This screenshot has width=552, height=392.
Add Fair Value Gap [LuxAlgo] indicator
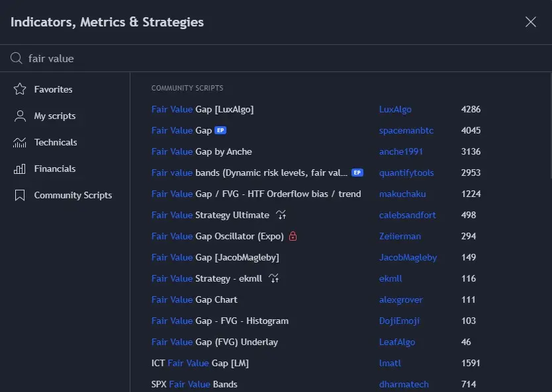[203, 109]
